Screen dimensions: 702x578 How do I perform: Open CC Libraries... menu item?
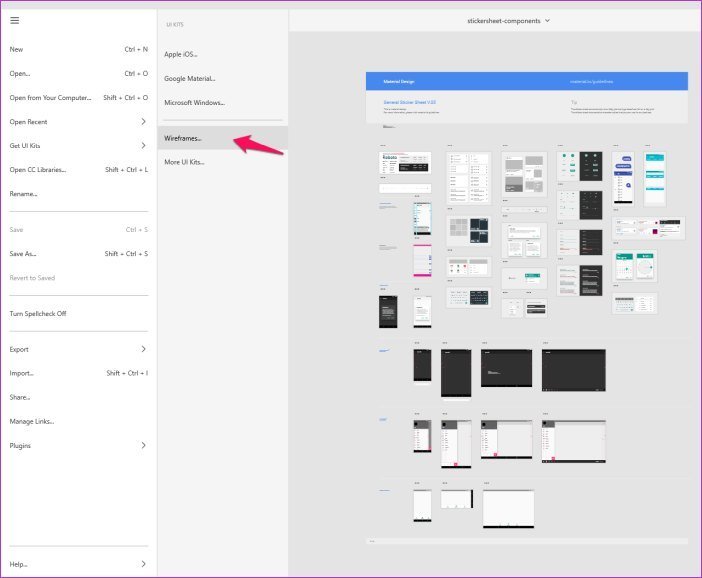78,170
